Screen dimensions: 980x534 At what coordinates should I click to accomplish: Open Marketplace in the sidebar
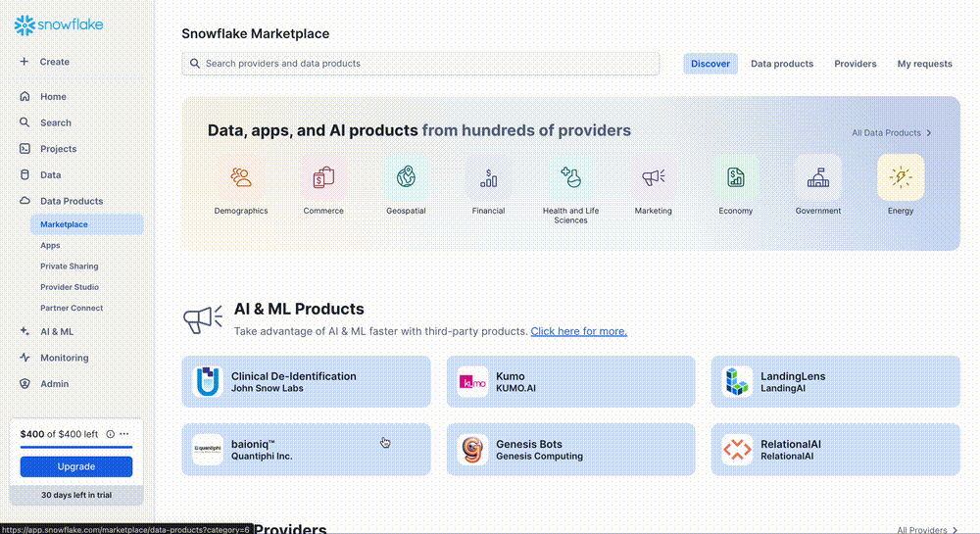tap(87, 224)
